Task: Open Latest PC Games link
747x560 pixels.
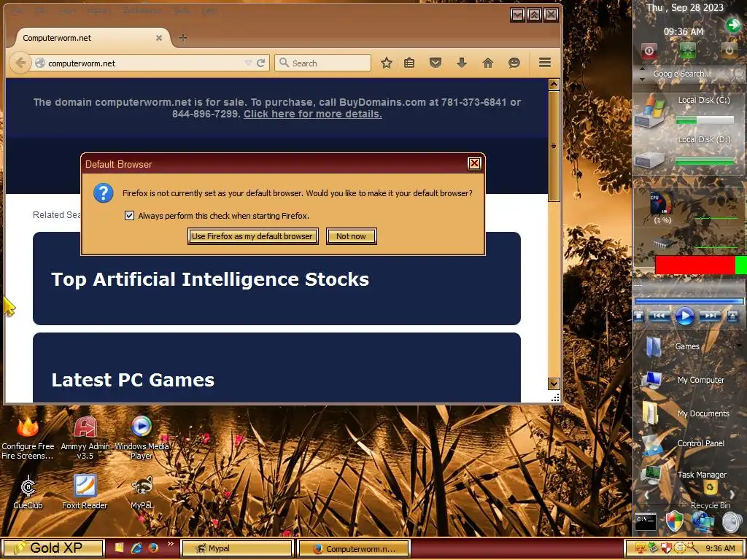Action: coord(133,379)
